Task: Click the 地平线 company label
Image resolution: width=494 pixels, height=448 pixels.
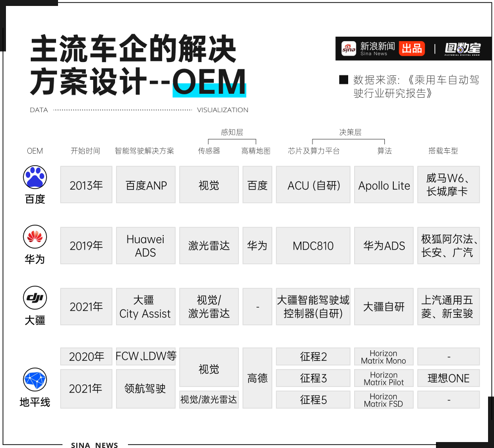Action: [35, 402]
